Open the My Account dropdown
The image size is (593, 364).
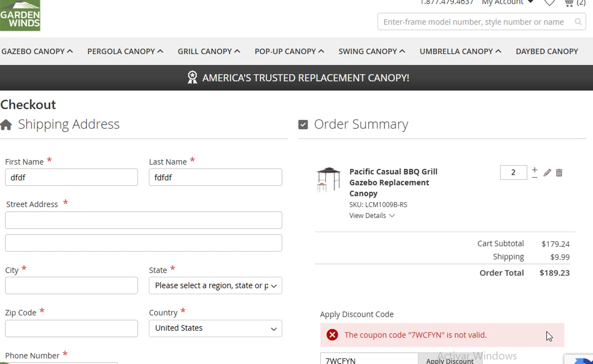tap(508, 2)
